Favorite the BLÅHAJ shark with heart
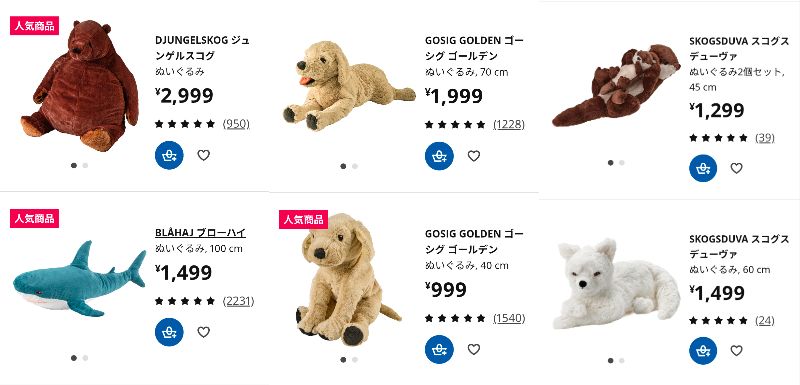The width and height of the screenshot is (800, 385). pos(204,332)
